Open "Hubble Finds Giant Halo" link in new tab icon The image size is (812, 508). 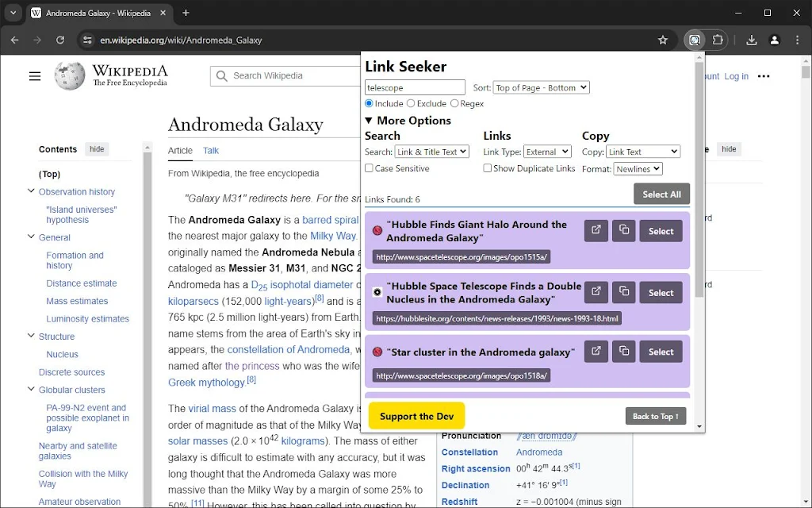tap(596, 231)
